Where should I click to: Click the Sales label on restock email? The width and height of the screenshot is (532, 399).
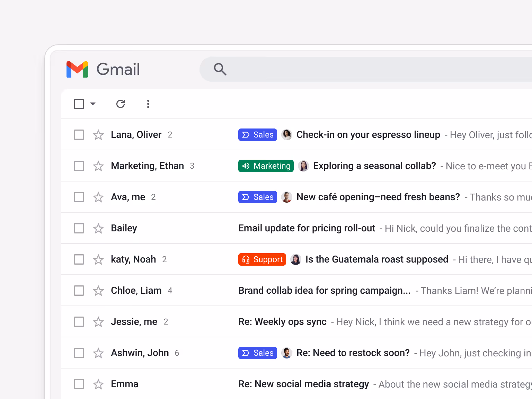(258, 353)
